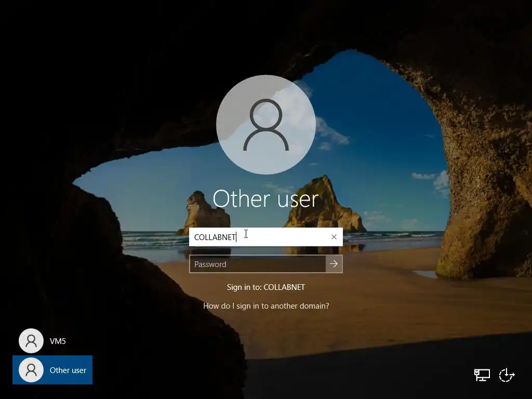Viewport: 532px width, 399px height.
Task: Open the network connection icon
Action: coord(482,375)
